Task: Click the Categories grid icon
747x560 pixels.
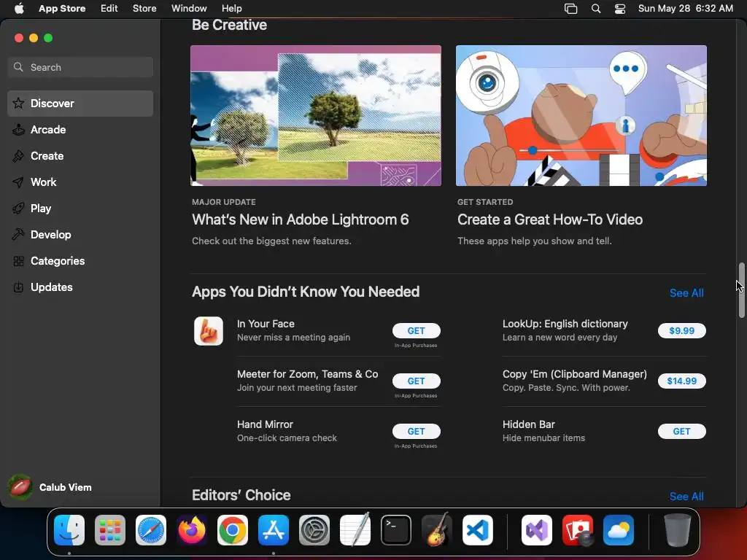Action: click(x=18, y=261)
